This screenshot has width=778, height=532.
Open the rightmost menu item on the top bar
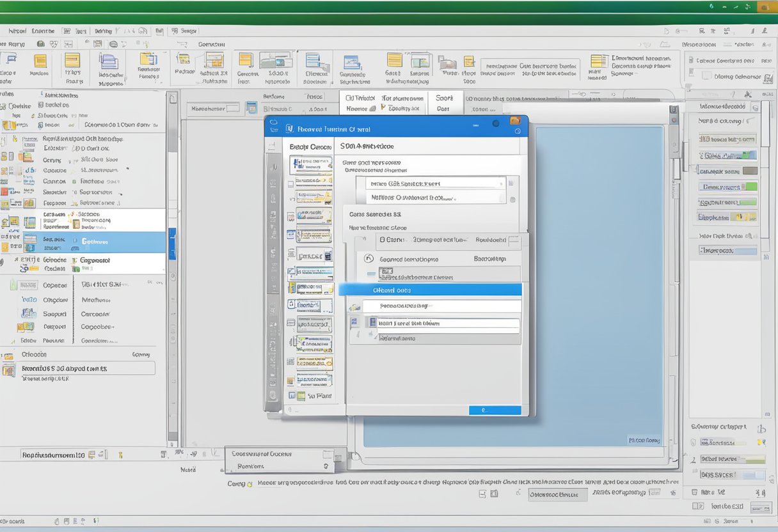click(x=186, y=30)
